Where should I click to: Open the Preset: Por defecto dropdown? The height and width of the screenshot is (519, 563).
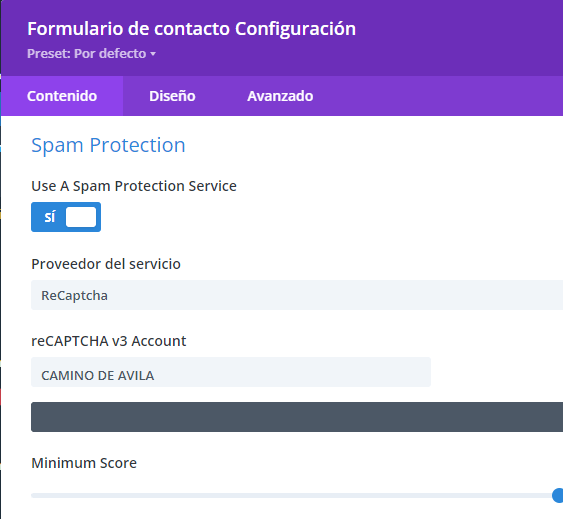pos(91,54)
